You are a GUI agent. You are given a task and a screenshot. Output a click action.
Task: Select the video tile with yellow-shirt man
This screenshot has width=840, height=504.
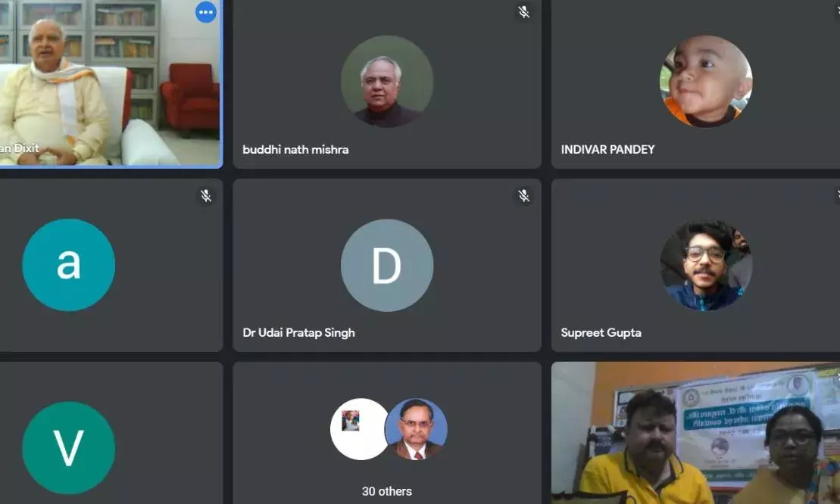click(x=695, y=433)
